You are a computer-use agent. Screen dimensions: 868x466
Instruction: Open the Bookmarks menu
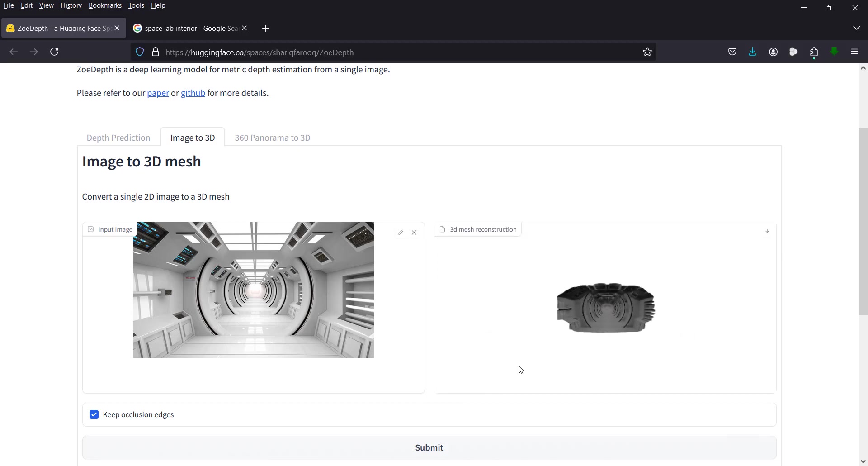(x=105, y=5)
